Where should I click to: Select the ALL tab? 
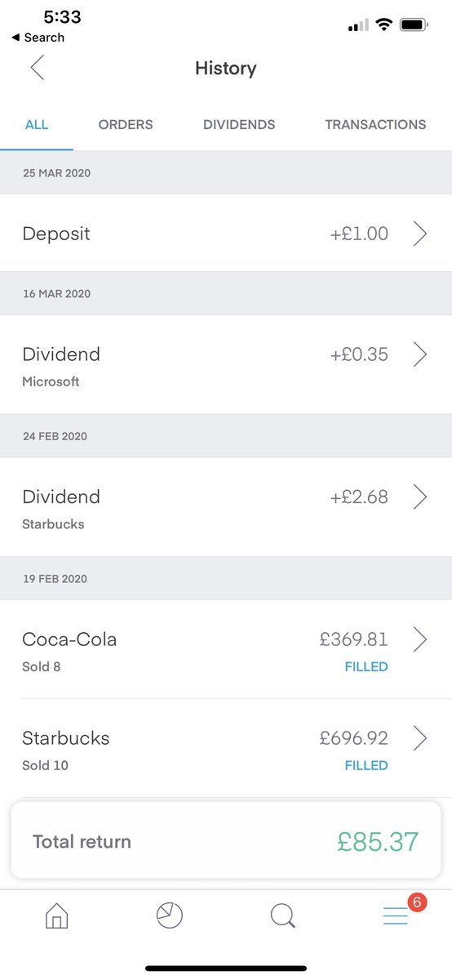point(37,125)
